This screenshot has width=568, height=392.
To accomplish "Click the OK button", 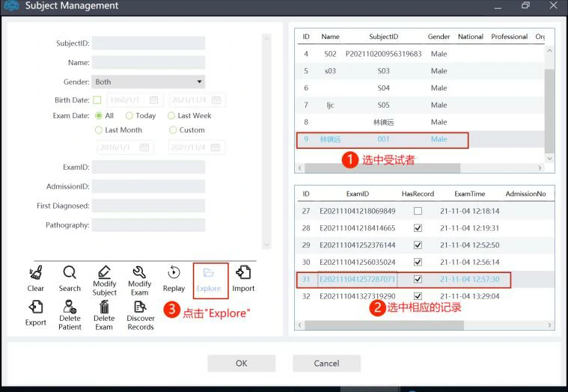I will coord(241,364).
